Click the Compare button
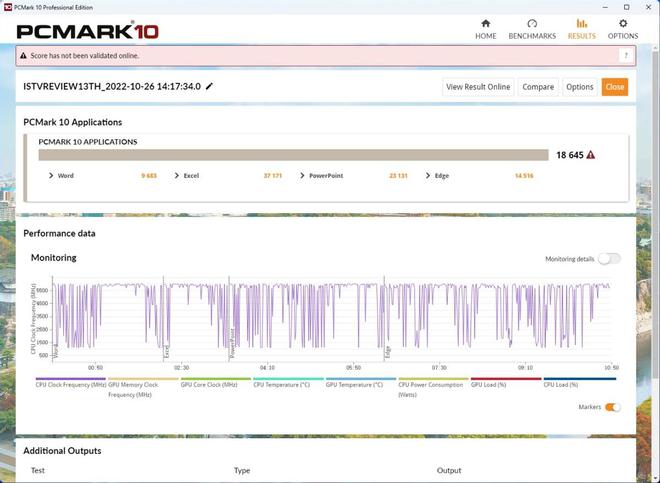This screenshot has height=483, width=660. point(538,87)
